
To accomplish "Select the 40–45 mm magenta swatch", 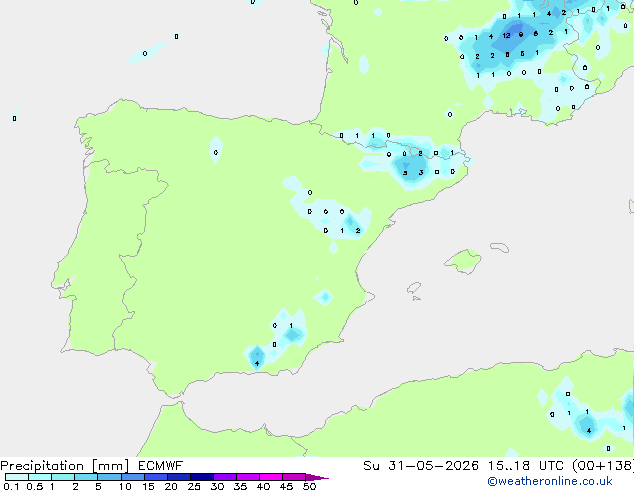I will (271, 477).
